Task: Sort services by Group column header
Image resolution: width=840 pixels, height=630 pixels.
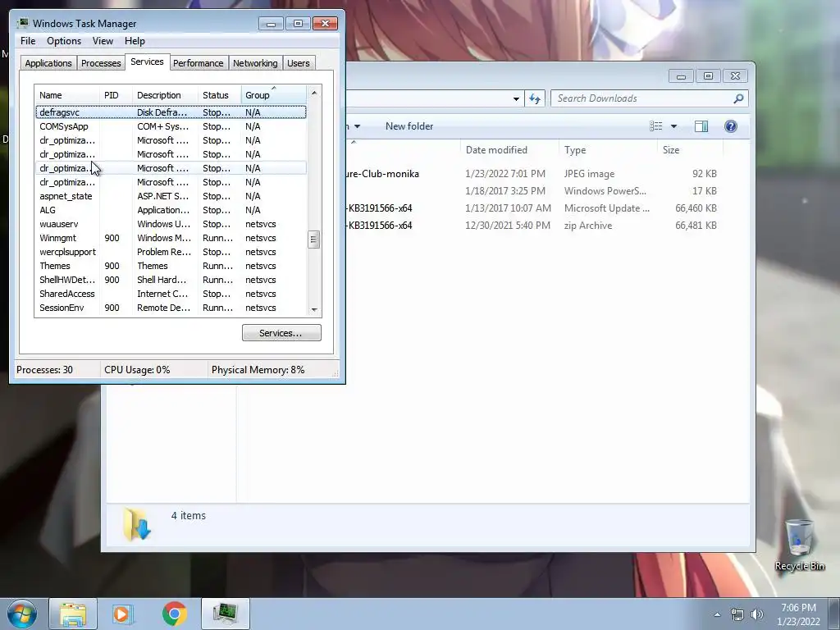Action: pos(274,95)
